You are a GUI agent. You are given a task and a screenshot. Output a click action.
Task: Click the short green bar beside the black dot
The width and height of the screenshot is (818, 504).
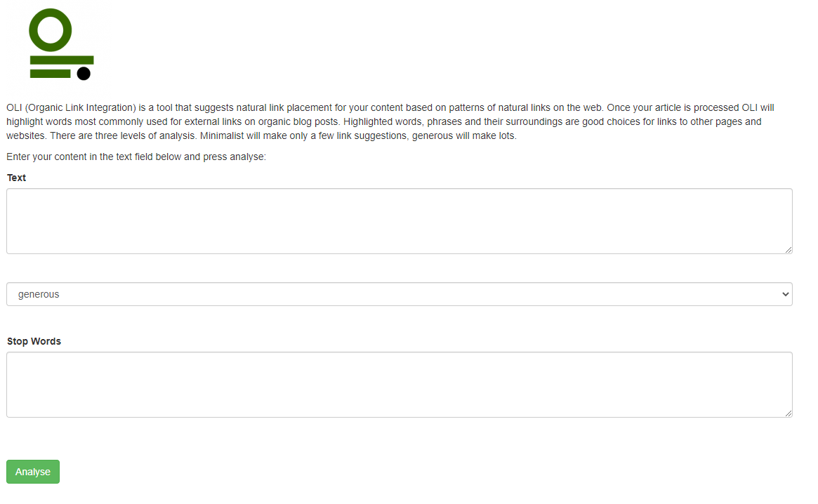point(50,74)
